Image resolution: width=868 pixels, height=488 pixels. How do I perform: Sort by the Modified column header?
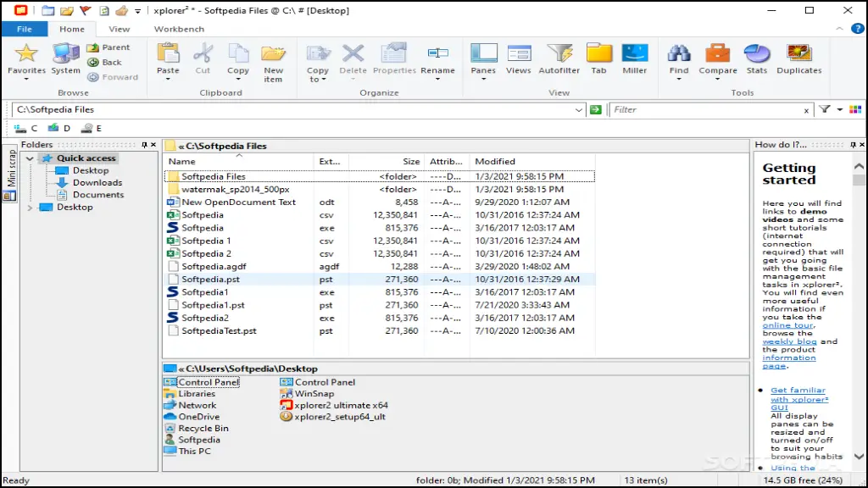(x=532, y=162)
